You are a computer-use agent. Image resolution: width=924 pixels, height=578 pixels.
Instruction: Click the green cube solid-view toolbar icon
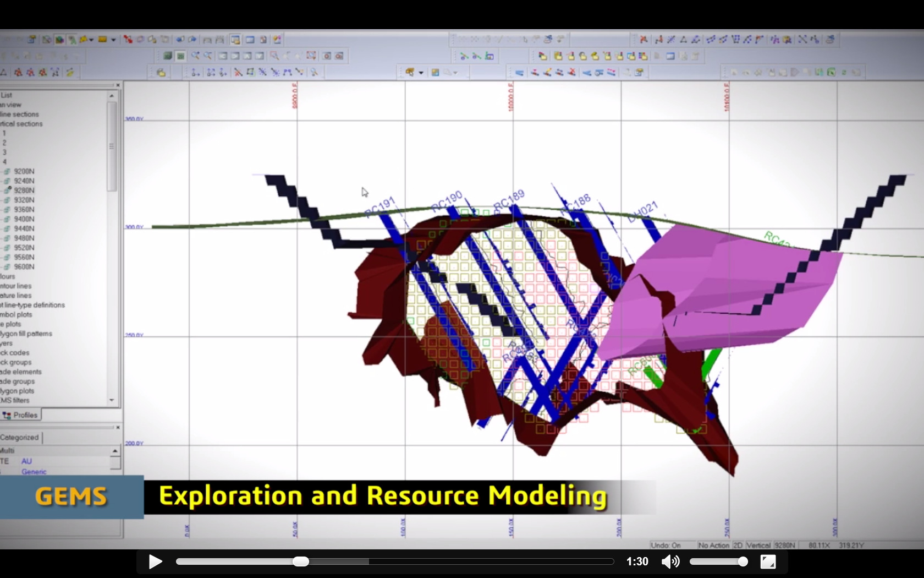tap(168, 56)
